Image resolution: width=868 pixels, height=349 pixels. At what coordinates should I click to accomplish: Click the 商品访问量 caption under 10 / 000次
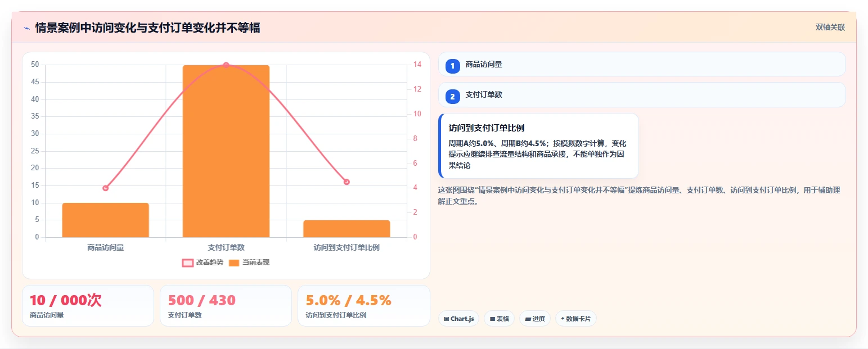click(47, 315)
